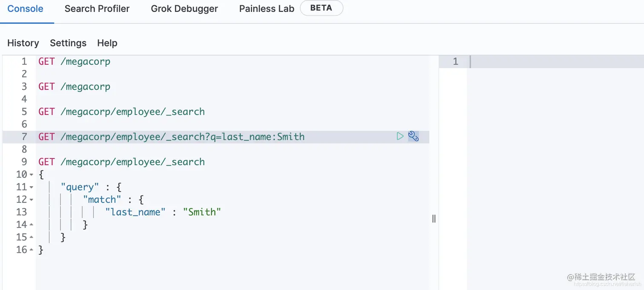Run the request on line 7

tap(400, 136)
